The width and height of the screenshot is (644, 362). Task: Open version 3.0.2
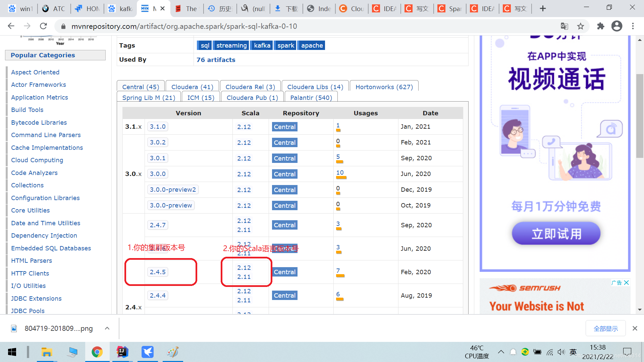(x=158, y=142)
